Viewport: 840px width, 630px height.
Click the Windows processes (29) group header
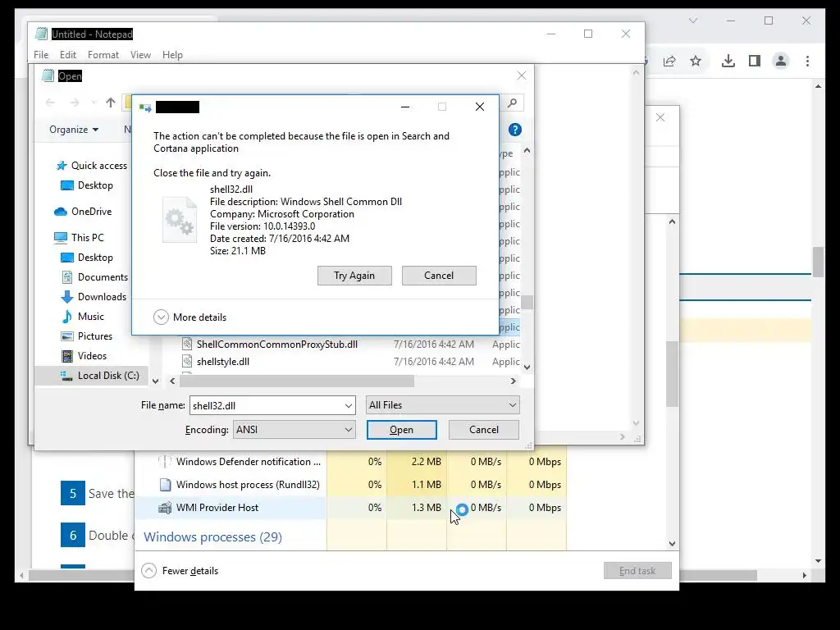(x=212, y=536)
